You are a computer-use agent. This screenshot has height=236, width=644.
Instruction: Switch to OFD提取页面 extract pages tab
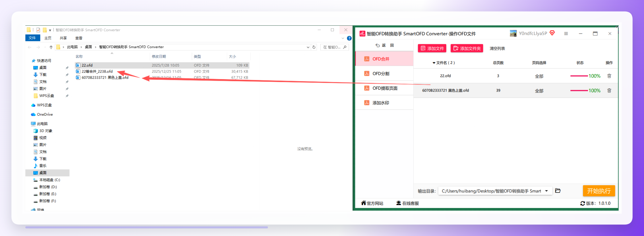point(384,88)
